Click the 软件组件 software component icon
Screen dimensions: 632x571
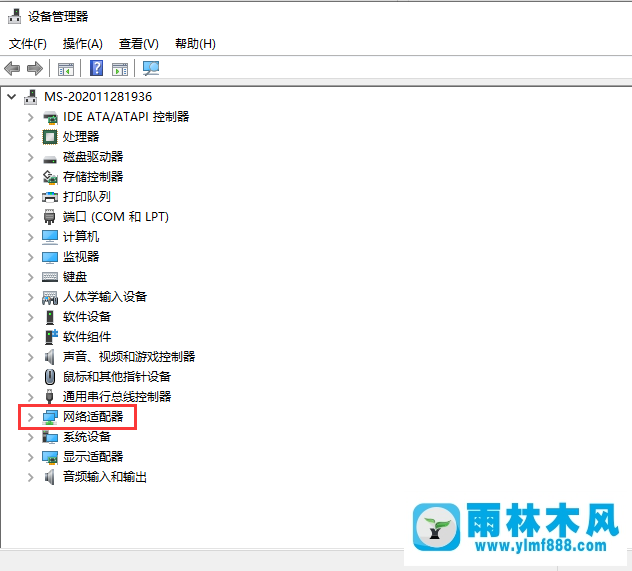coord(51,337)
